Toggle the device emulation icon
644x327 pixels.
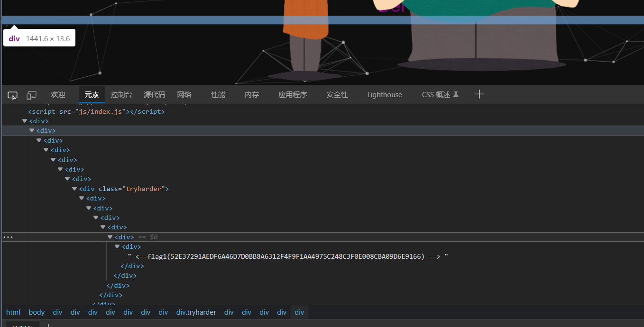pos(31,95)
